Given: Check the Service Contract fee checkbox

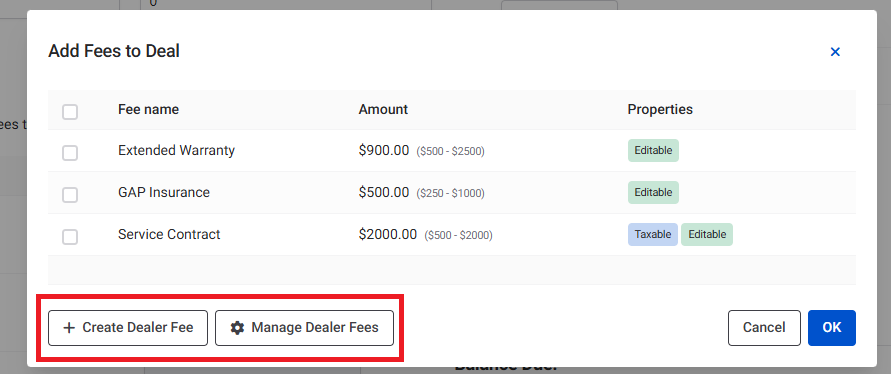Looking at the screenshot, I should point(70,236).
